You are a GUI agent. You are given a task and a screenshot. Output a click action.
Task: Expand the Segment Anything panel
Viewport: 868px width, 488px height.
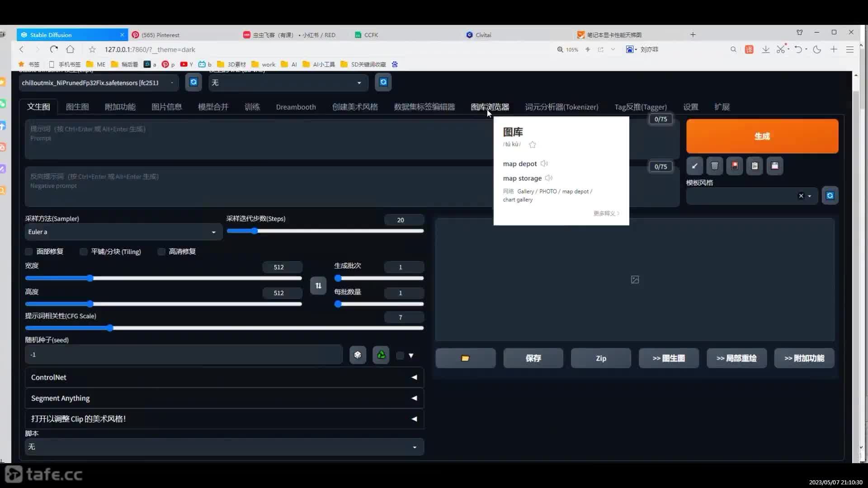(224, 398)
